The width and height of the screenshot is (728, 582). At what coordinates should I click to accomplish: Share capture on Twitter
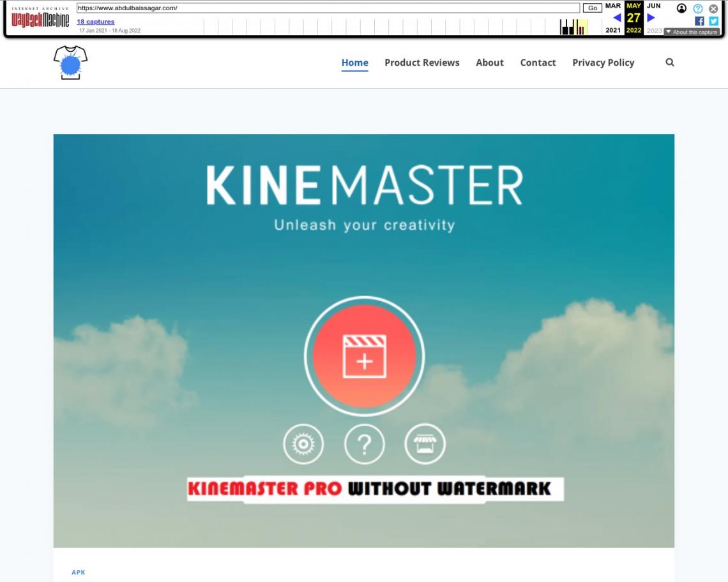[x=713, y=21]
